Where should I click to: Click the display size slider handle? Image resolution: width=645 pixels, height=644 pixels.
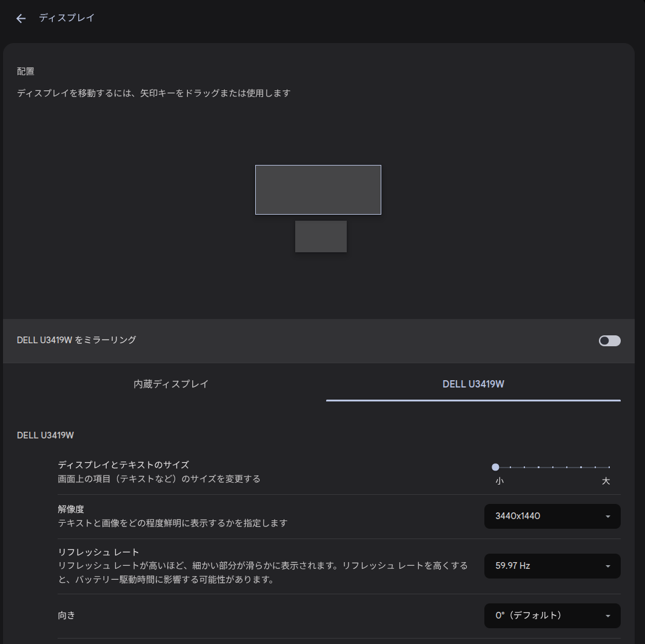pyautogui.click(x=495, y=467)
